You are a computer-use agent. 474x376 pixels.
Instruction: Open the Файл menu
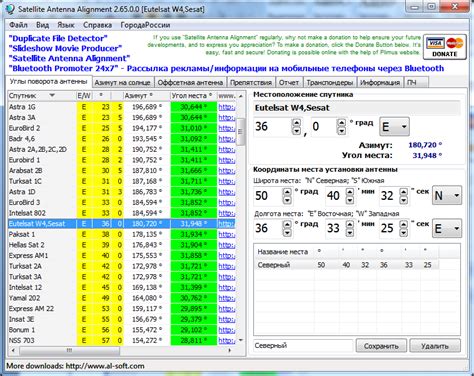[x=18, y=25]
